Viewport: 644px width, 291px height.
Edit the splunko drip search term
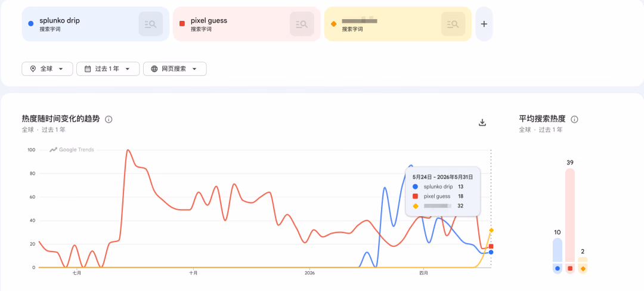tap(60, 20)
